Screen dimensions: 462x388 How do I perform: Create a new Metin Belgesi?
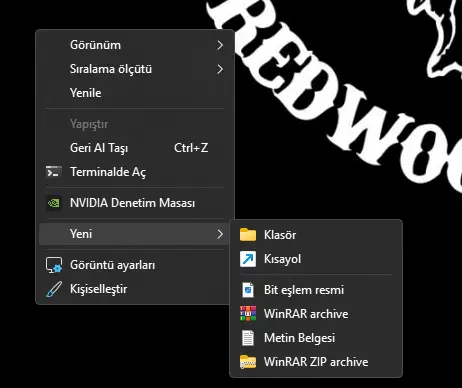(316, 338)
